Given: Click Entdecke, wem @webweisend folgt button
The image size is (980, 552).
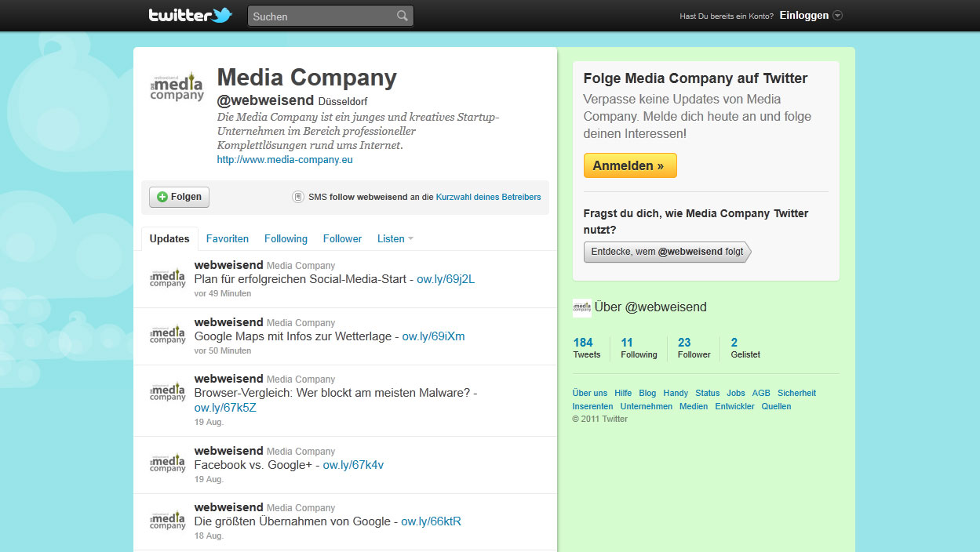Looking at the screenshot, I should (x=667, y=252).
